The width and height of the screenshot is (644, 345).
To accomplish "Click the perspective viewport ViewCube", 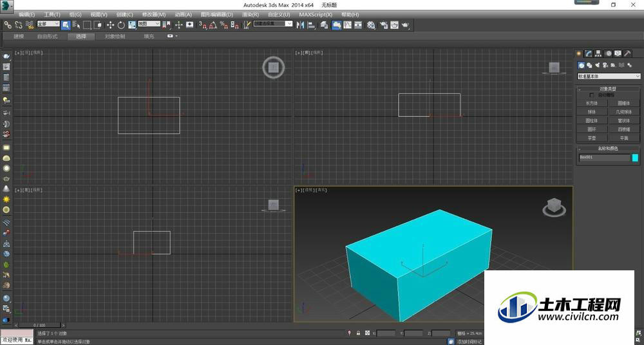I will point(554,207).
